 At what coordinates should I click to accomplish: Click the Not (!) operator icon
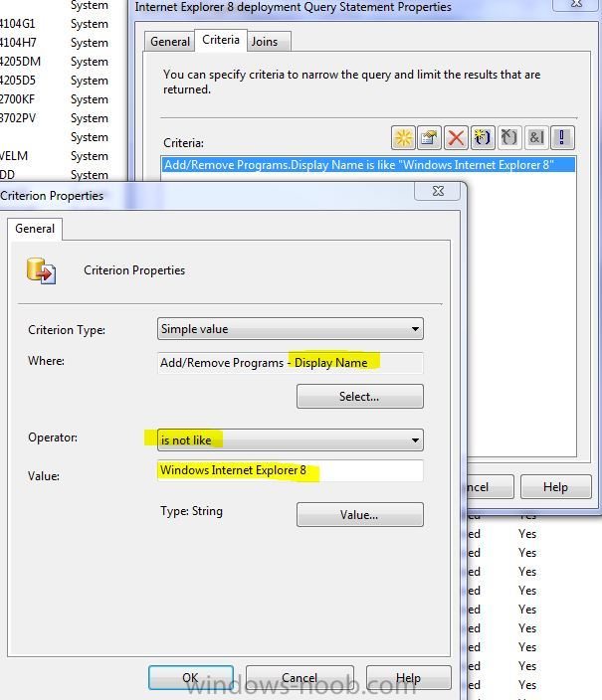(562, 137)
